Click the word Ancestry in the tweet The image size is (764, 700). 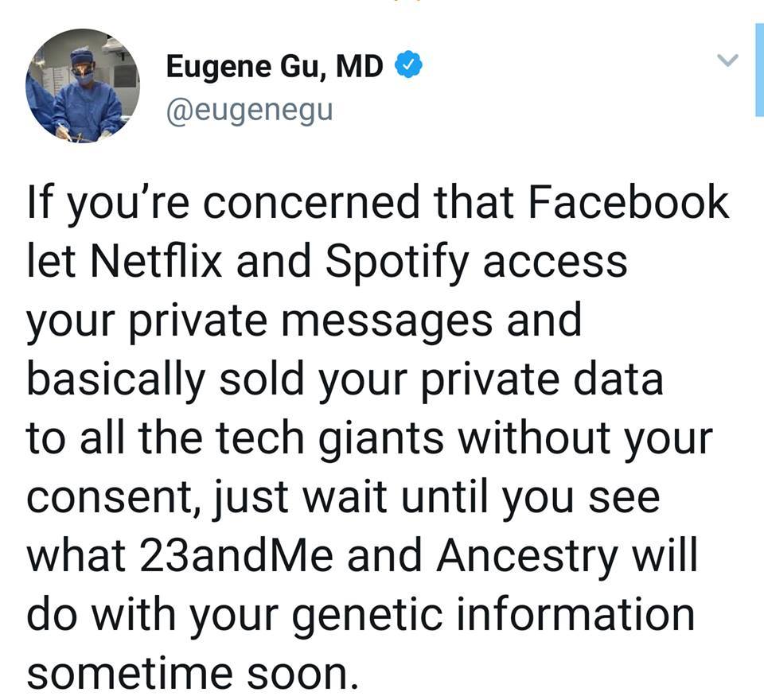527,555
